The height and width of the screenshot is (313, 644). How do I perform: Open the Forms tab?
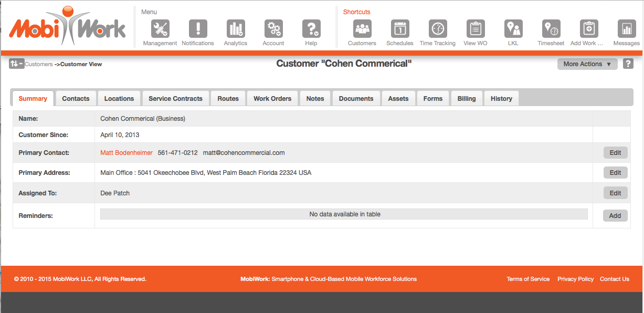[433, 98]
